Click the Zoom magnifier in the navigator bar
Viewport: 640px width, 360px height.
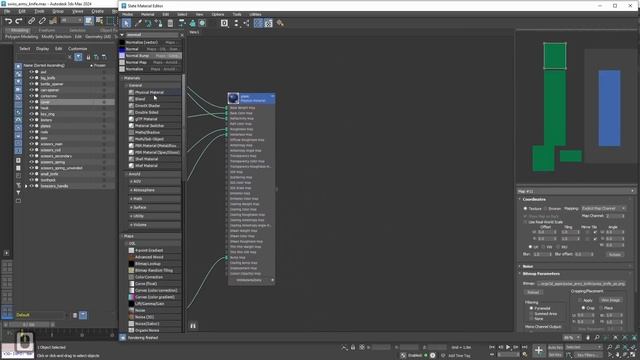click(597, 338)
